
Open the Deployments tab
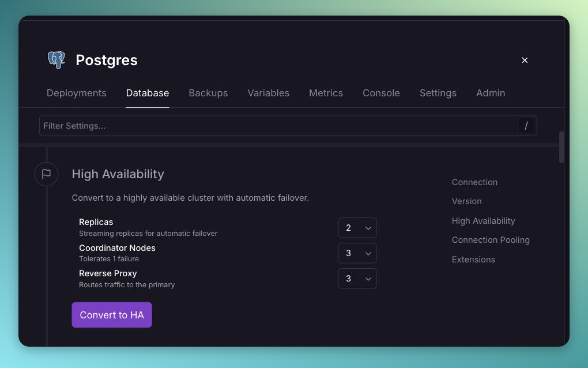coord(77,93)
